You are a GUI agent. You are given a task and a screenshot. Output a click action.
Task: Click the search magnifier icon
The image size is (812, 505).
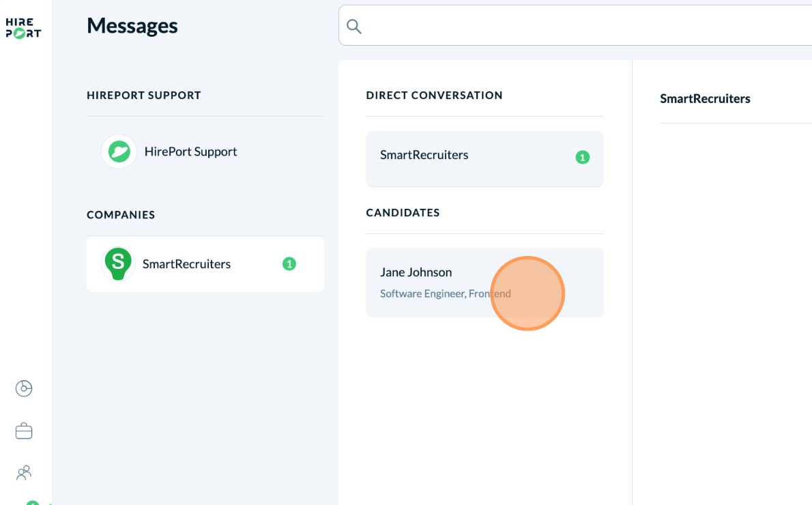click(x=353, y=26)
